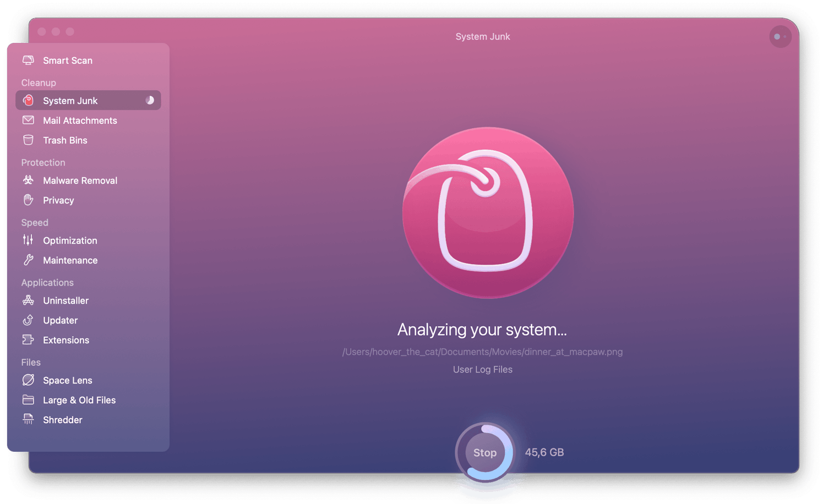Click the Smart Scan monitor icon

pyautogui.click(x=28, y=60)
